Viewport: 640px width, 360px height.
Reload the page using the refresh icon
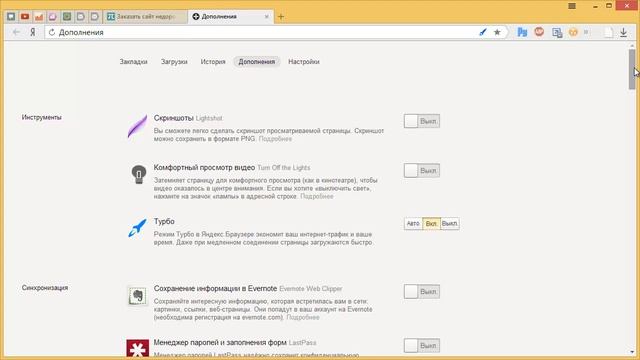pyautogui.click(x=52, y=32)
